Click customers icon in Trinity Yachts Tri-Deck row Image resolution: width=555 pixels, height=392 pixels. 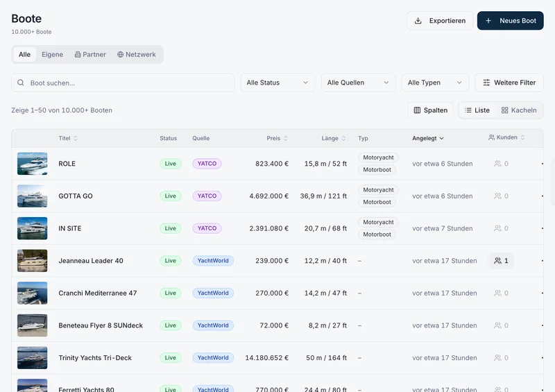point(497,357)
